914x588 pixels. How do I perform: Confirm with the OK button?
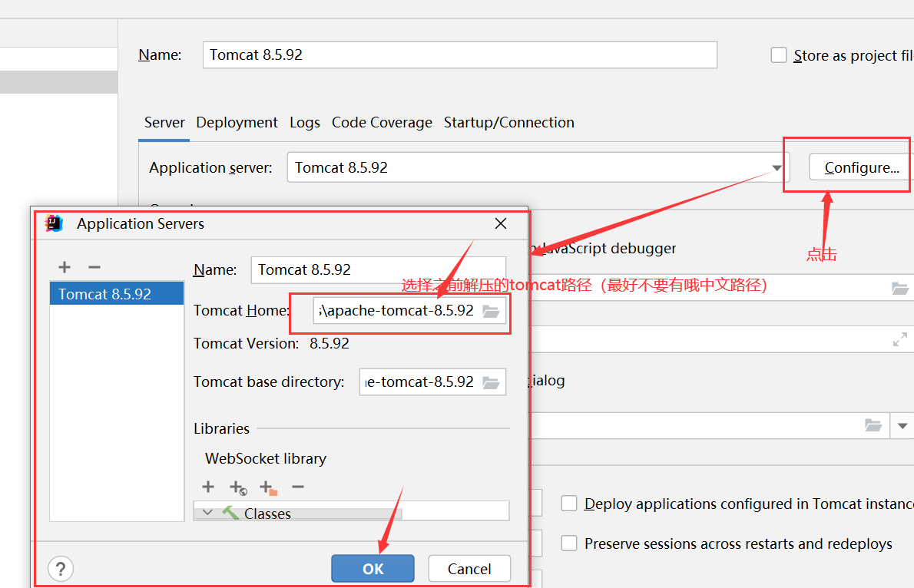373,569
